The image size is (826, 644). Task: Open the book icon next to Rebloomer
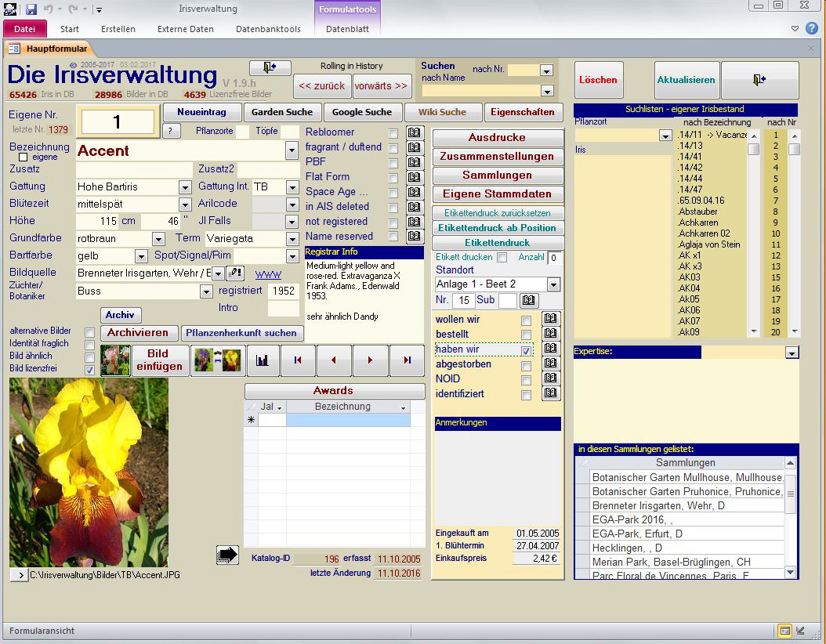[414, 132]
